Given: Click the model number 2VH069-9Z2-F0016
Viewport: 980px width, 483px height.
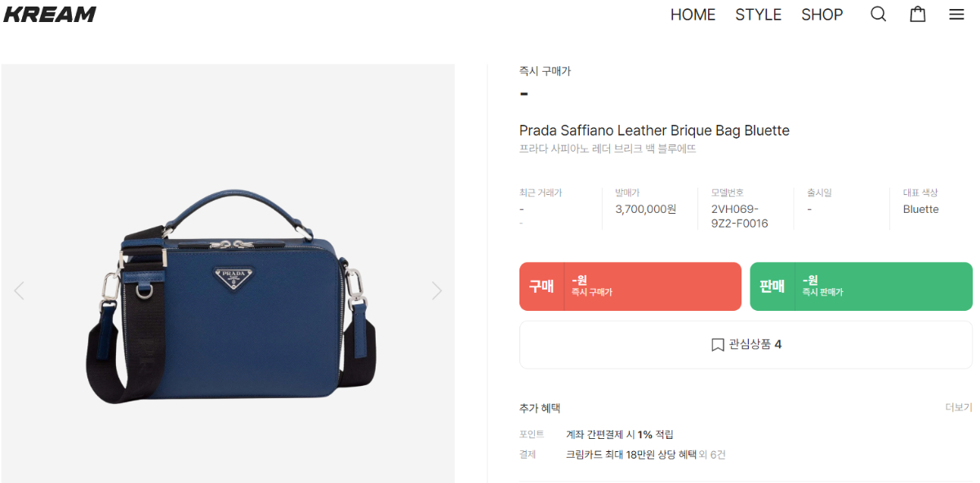Looking at the screenshot, I should click(x=740, y=216).
